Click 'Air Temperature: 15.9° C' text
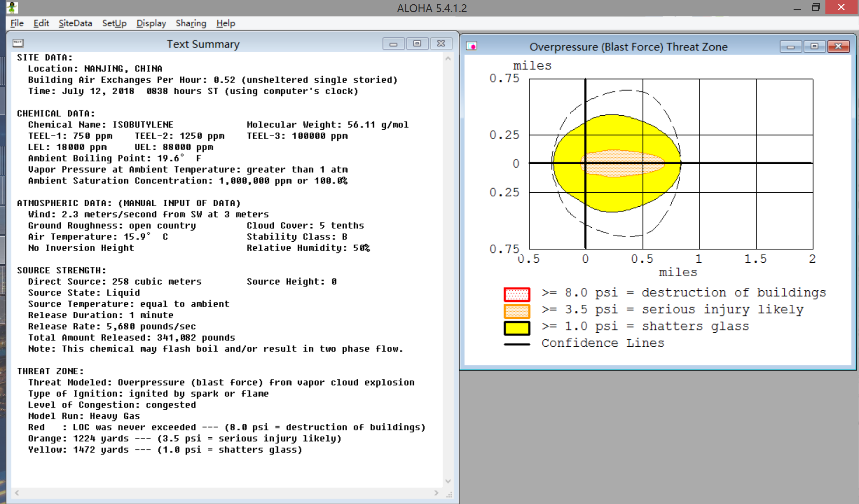The width and height of the screenshot is (859, 504). [98, 237]
